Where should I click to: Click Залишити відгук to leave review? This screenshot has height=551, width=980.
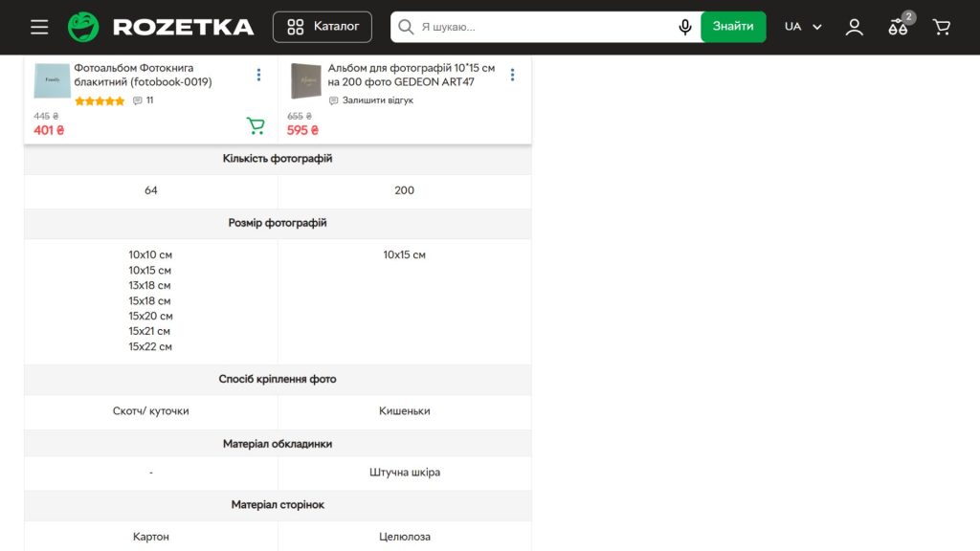(x=371, y=100)
